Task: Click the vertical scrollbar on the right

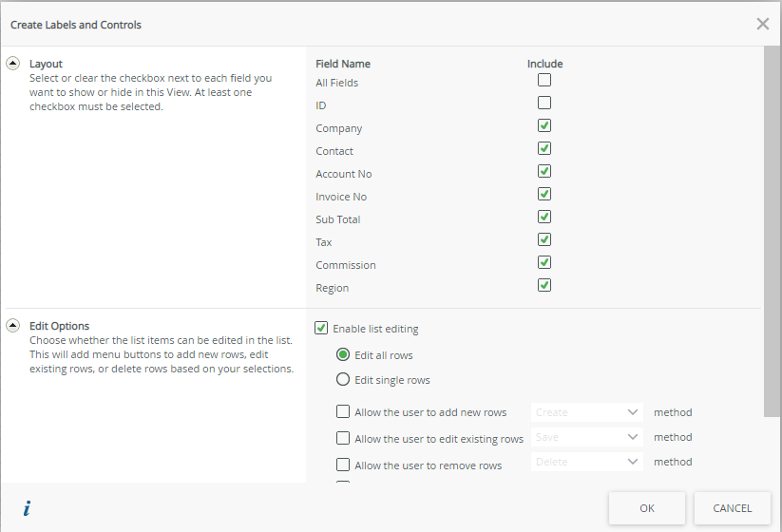Action: click(772, 228)
